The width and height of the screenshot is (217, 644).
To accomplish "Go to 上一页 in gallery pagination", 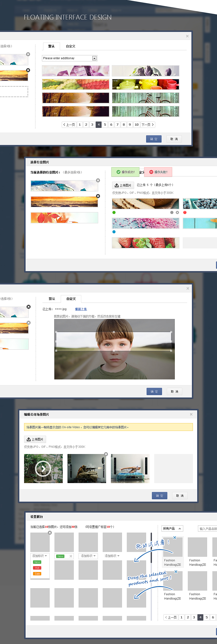I will tap(69, 124).
